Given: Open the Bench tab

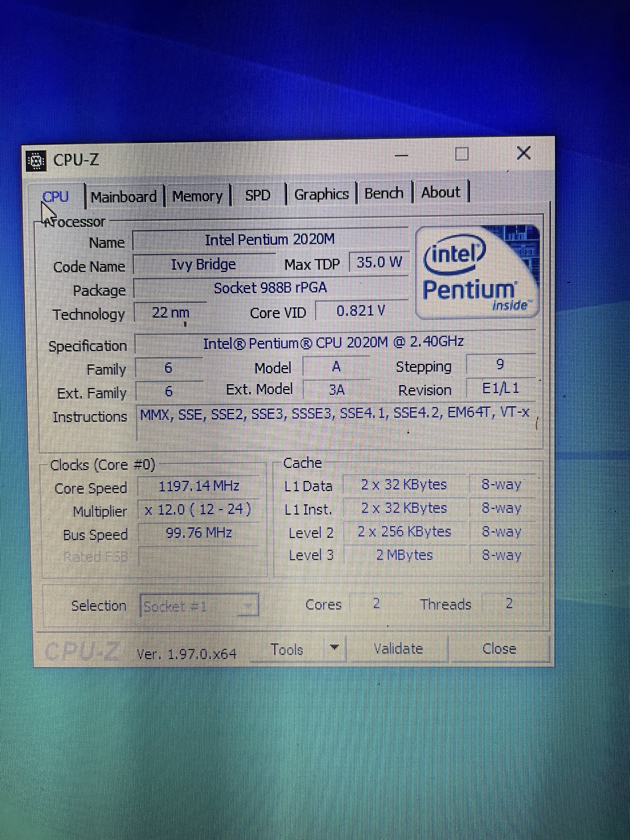Looking at the screenshot, I should click(x=384, y=193).
